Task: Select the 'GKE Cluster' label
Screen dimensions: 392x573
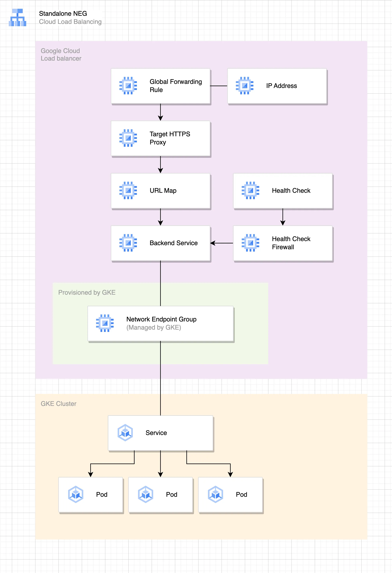Action: click(x=58, y=404)
